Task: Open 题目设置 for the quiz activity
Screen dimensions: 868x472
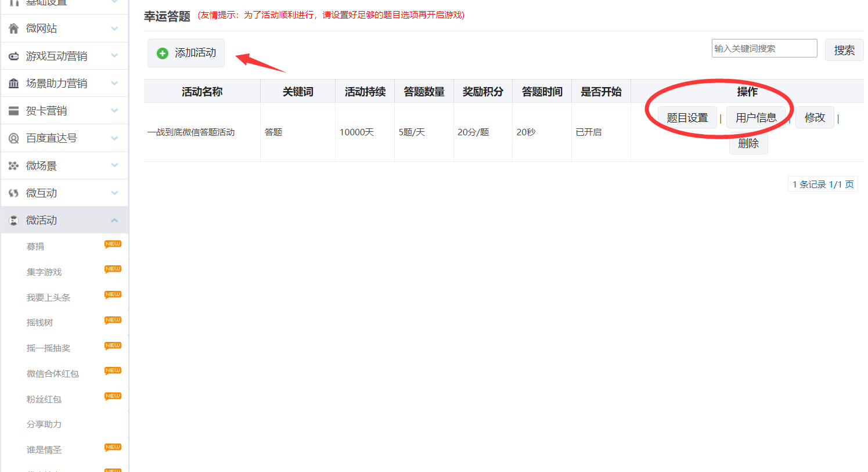Action: pos(687,118)
